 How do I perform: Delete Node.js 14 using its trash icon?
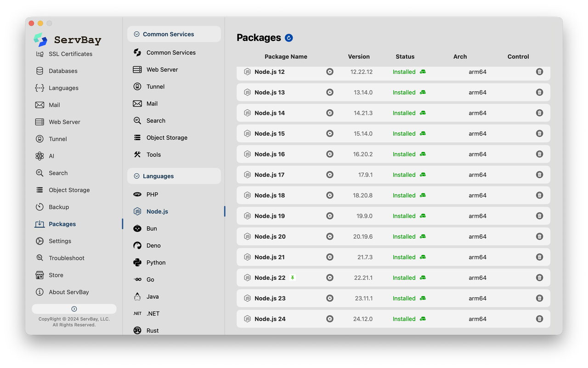pyautogui.click(x=539, y=113)
